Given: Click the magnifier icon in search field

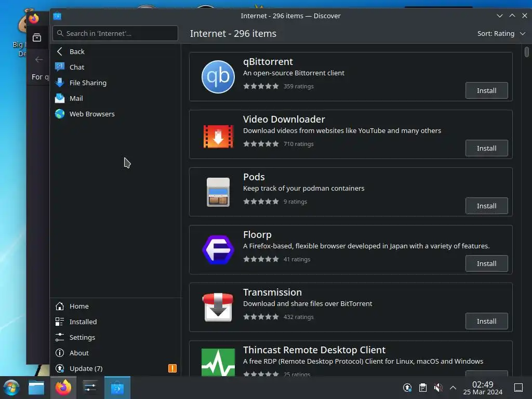Looking at the screenshot, I should point(60,33).
